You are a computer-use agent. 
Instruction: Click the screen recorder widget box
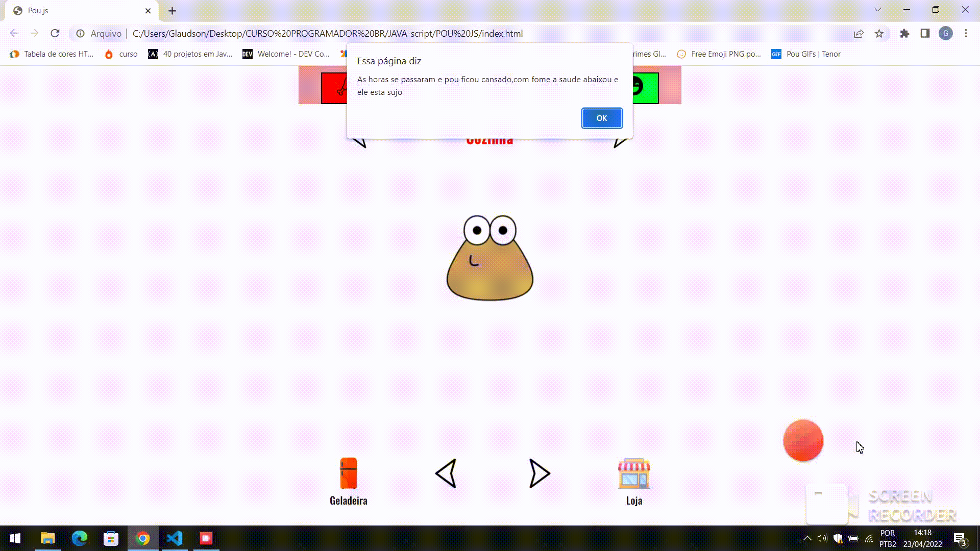click(x=827, y=504)
